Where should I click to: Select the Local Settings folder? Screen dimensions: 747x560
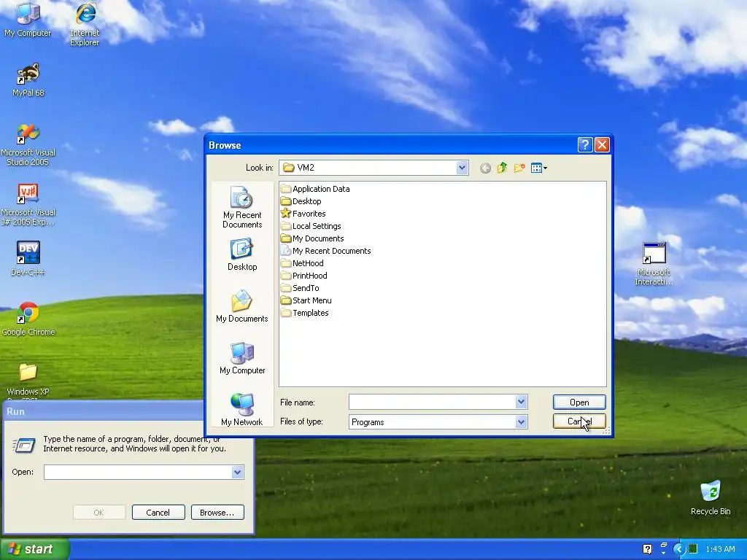[311, 226]
